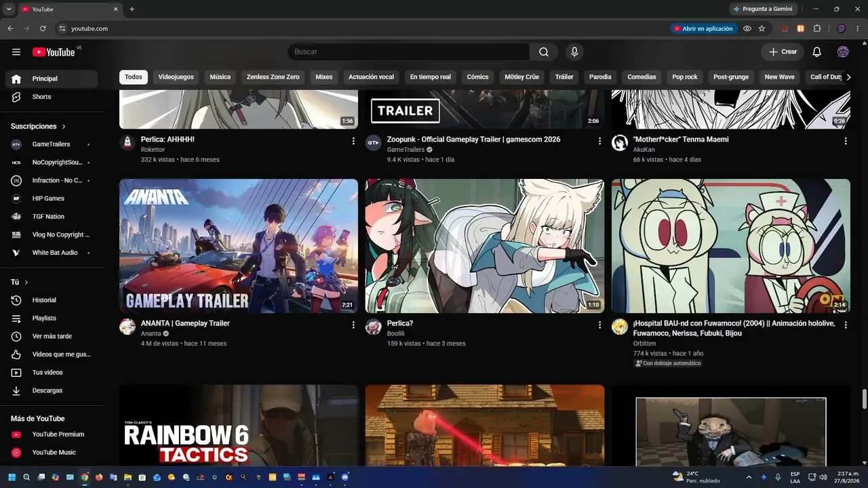Viewport: 868px width, 488px height.
Task: Click the magnifier search button
Action: [x=544, y=52]
